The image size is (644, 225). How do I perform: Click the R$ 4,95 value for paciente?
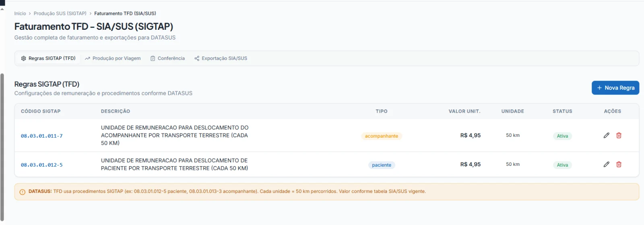471,164
